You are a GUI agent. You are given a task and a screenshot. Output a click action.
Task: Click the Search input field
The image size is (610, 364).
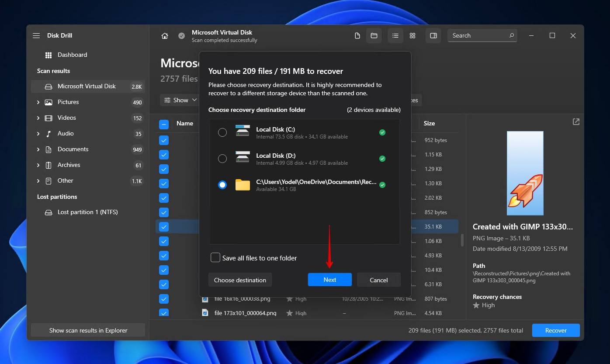pyautogui.click(x=478, y=35)
